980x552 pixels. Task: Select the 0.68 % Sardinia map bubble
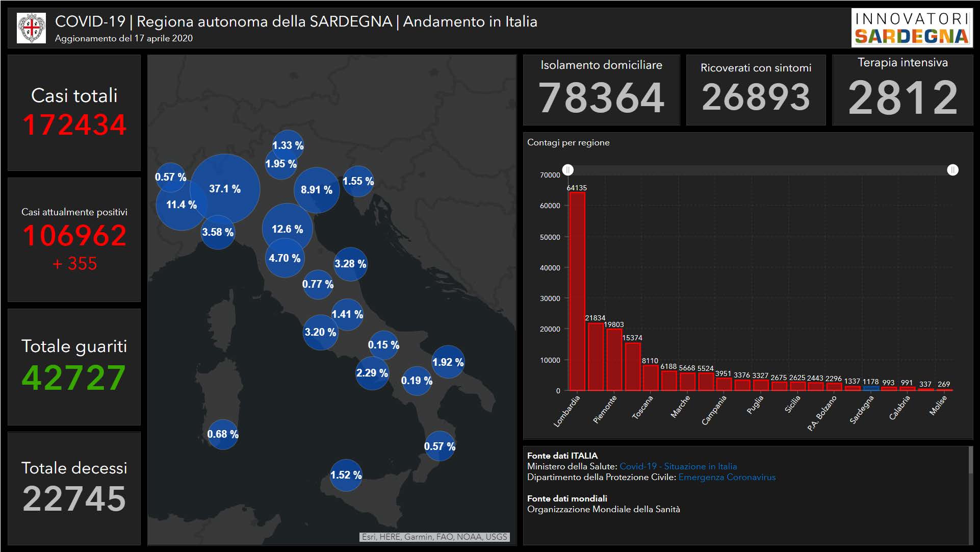[x=223, y=434]
